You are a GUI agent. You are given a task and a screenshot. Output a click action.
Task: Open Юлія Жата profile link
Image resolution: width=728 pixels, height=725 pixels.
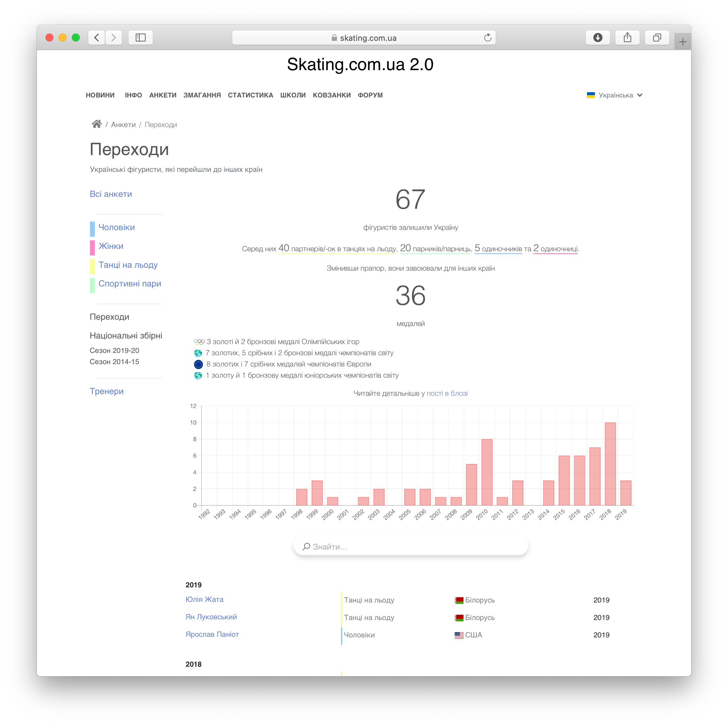(204, 599)
